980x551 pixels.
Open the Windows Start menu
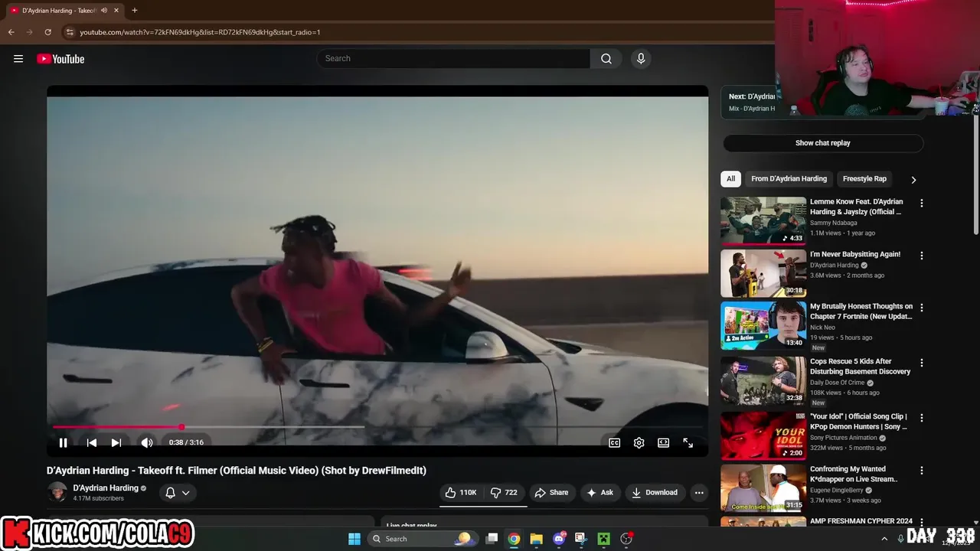(354, 539)
